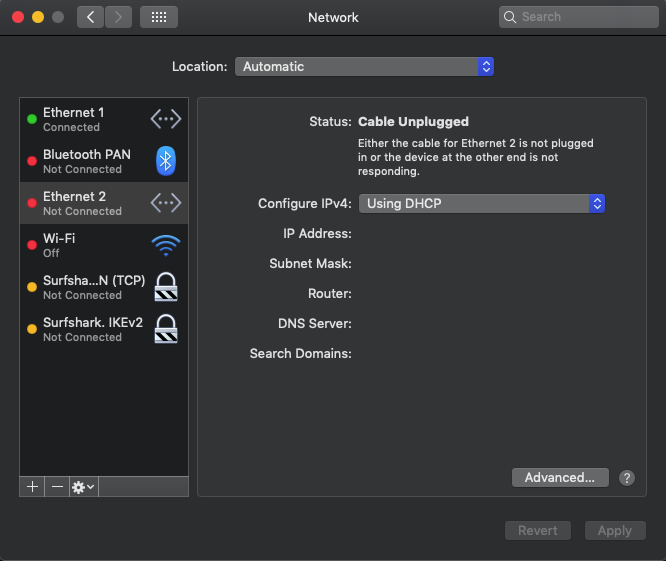Open the gear action menu
The height and width of the screenshot is (561, 666).
tap(83, 487)
